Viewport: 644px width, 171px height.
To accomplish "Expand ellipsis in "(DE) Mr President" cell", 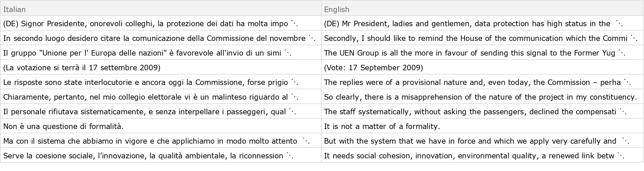I will click(x=619, y=24).
